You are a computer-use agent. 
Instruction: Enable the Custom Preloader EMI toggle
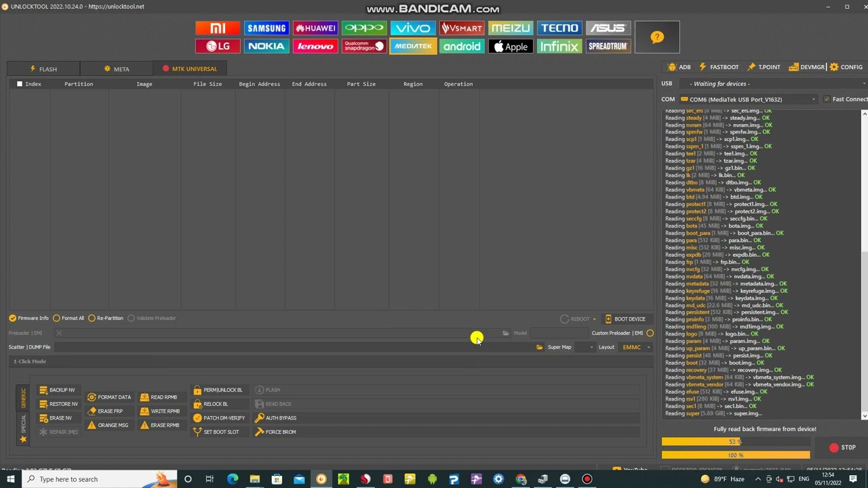pyautogui.click(x=650, y=333)
